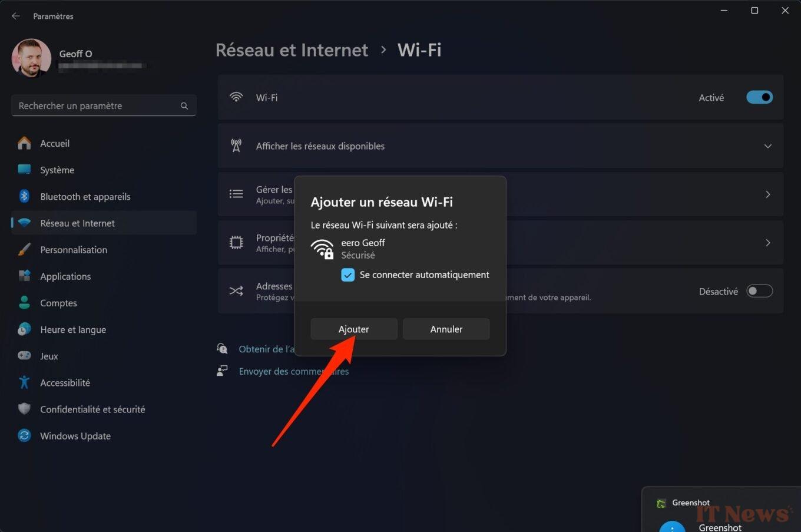Uncheck Se connecter automatiquement
Screen dimensions: 801x532
(x=348, y=275)
